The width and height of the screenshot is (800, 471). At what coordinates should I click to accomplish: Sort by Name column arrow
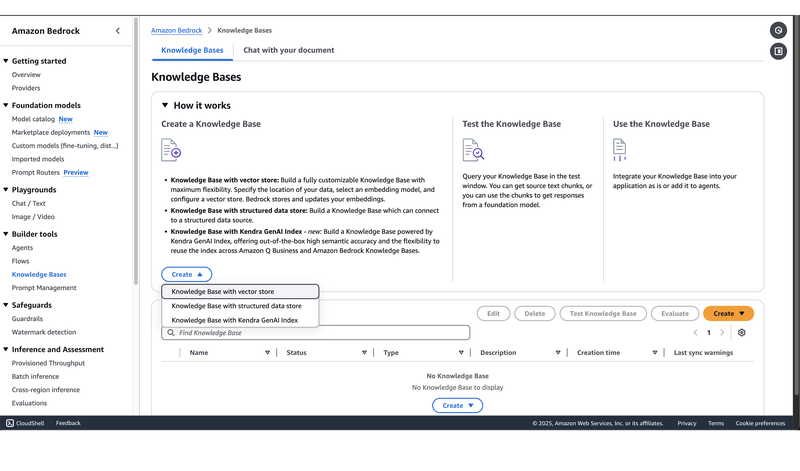pyautogui.click(x=267, y=353)
